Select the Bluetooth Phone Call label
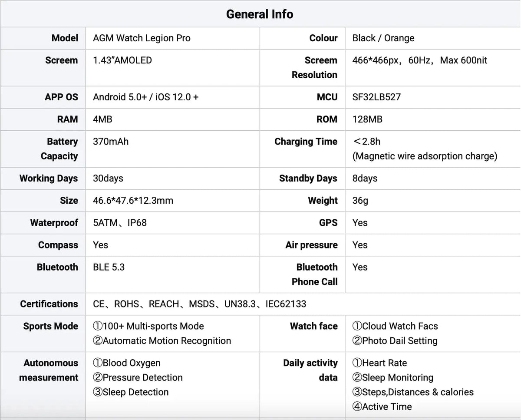521x420 pixels. pos(315,274)
